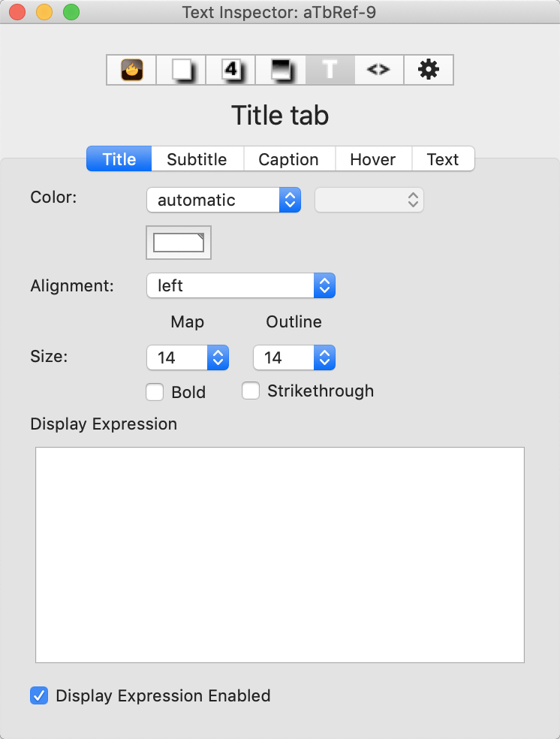The width and height of the screenshot is (560, 739).
Task: Open the inspector icon labeled 4
Action: (230, 69)
